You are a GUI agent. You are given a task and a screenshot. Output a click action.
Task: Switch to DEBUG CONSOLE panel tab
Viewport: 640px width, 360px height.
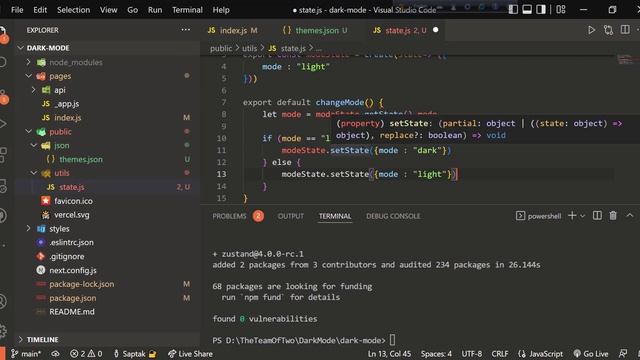click(x=393, y=216)
